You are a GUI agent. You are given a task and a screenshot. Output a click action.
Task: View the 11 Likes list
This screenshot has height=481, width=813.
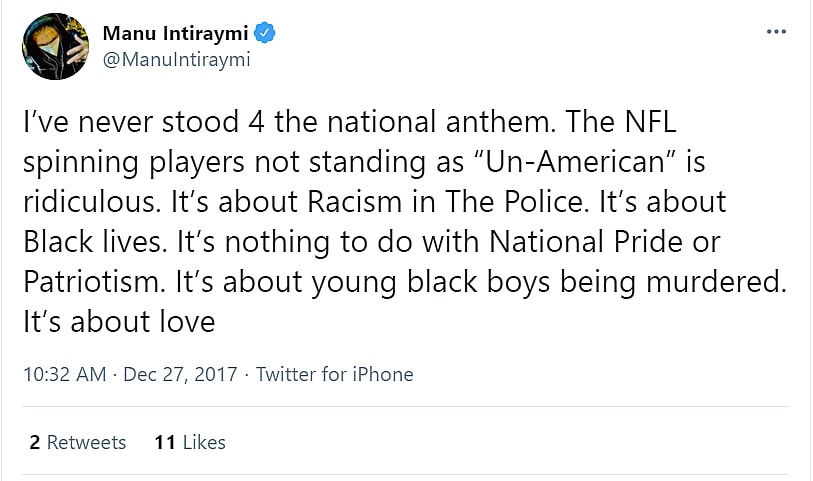coord(190,442)
